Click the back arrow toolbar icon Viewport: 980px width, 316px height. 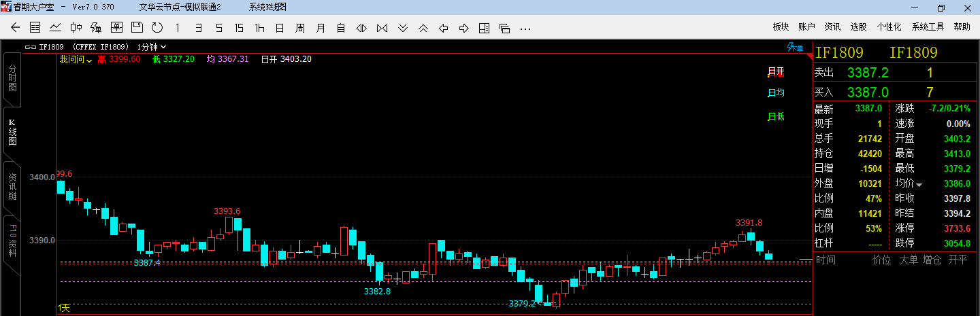tap(16, 28)
